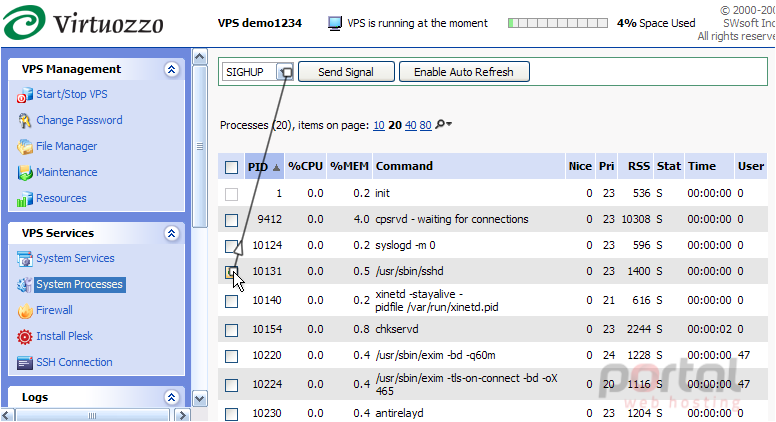The image size is (776, 422).
Task: Collapse the VPS Management panel
Action: point(171,69)
